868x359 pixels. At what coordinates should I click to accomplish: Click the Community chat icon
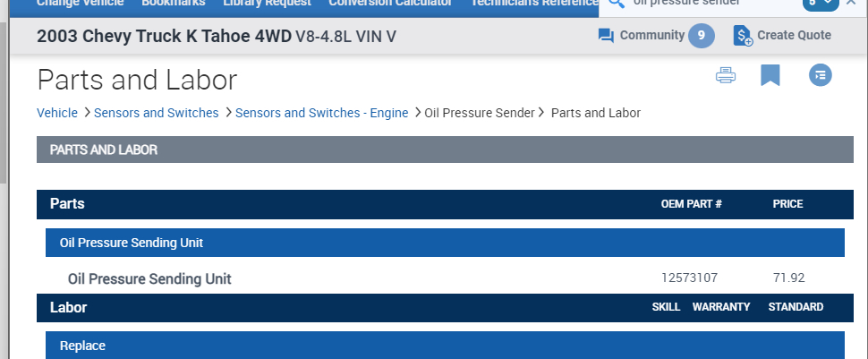606,36
